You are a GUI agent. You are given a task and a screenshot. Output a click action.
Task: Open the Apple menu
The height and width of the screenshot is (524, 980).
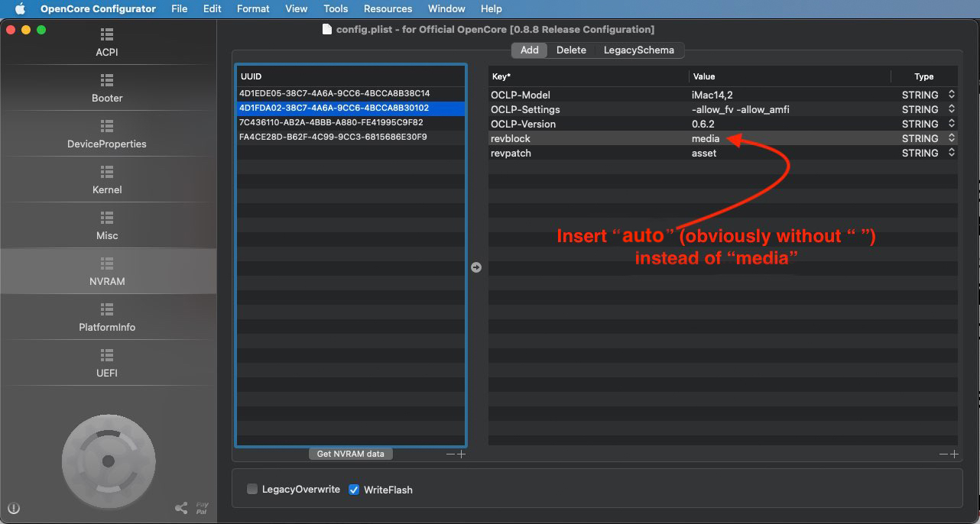click(20, 9)
